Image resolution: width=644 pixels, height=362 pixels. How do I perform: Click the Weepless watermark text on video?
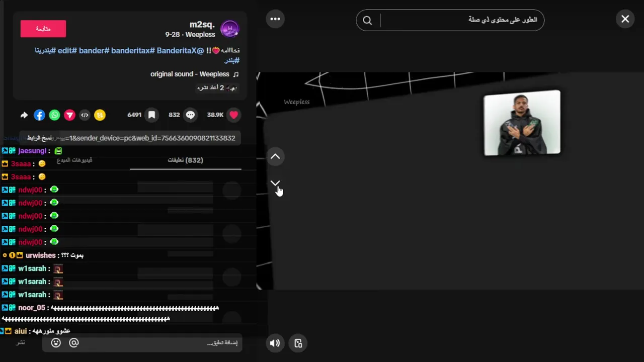[296, 102]
